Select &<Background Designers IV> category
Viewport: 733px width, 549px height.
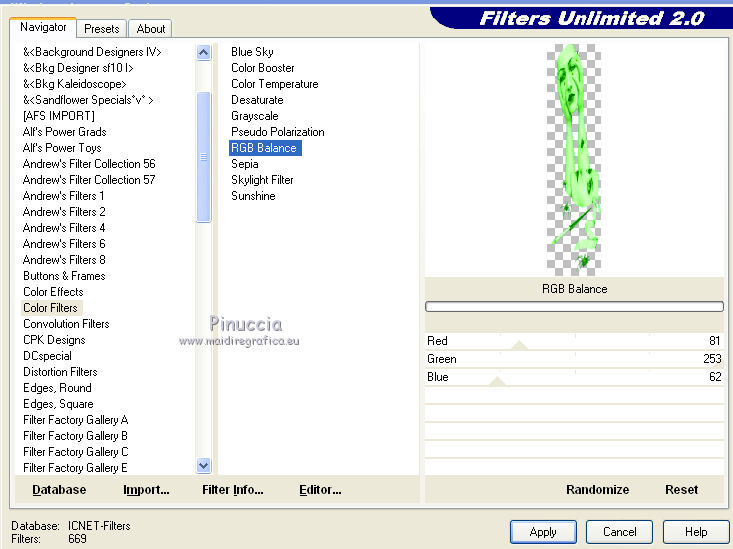92,52
